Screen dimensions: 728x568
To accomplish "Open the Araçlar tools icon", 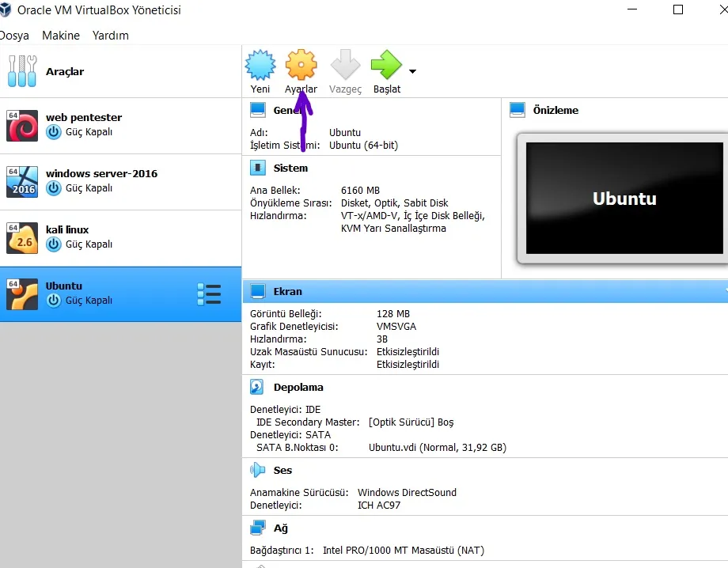I will [x=22, y=71].
